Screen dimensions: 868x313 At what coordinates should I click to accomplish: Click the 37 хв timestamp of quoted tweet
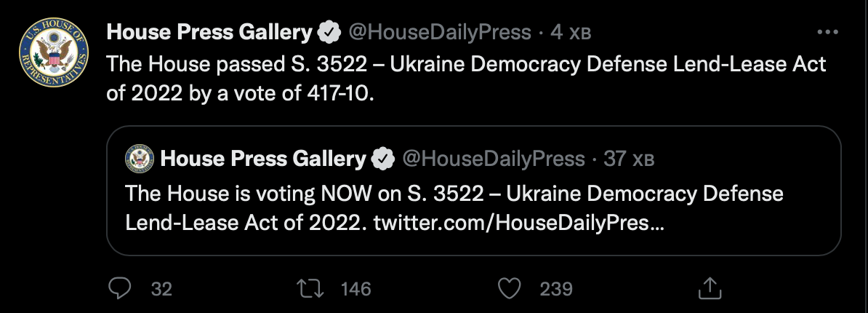point(629,159)
